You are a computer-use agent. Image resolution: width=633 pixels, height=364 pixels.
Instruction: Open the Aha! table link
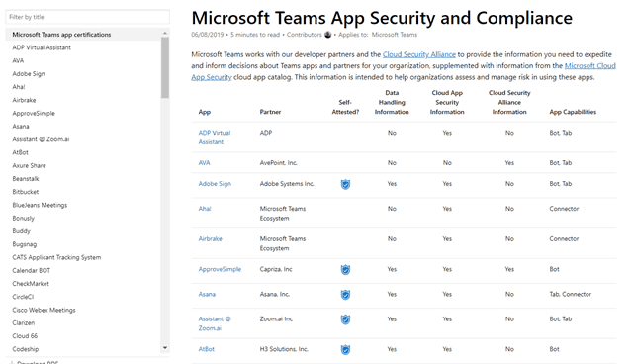pyautogui.click(x=205, y=209)
